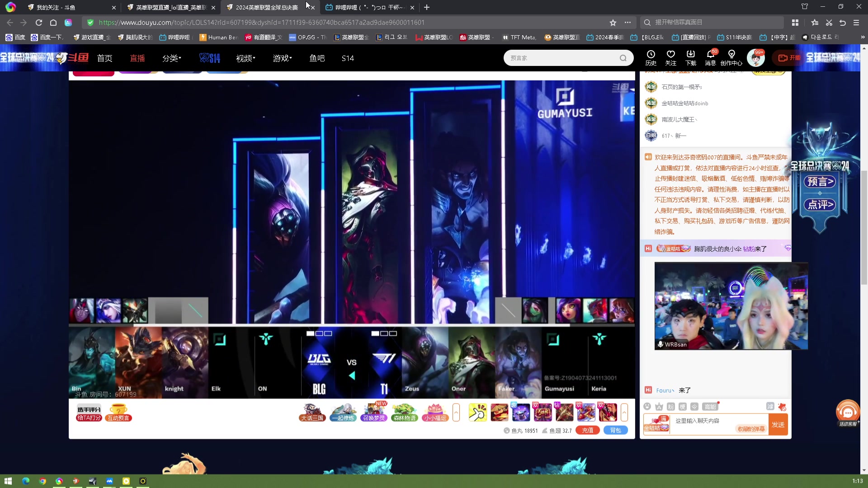Image resolution: width=868 pixels, height=488 pixels.
Task: Click the 收藏的弹幕 saved danmaku button
Action: click(751, 429)
